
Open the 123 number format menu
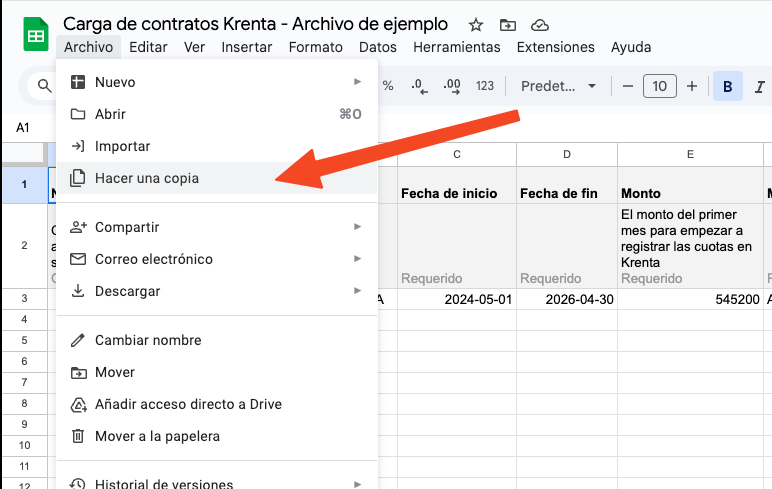[484, 86]
